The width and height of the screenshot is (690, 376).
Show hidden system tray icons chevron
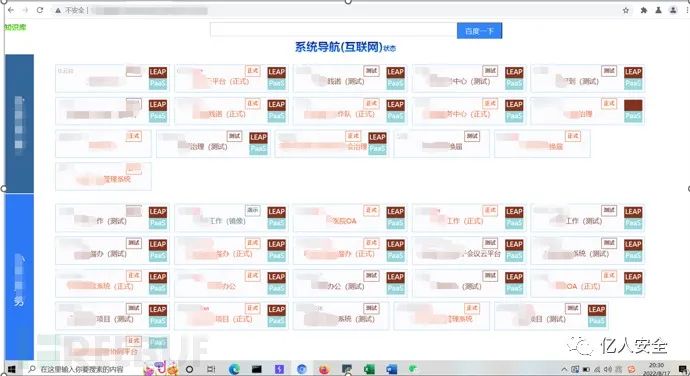click(564, 369)
